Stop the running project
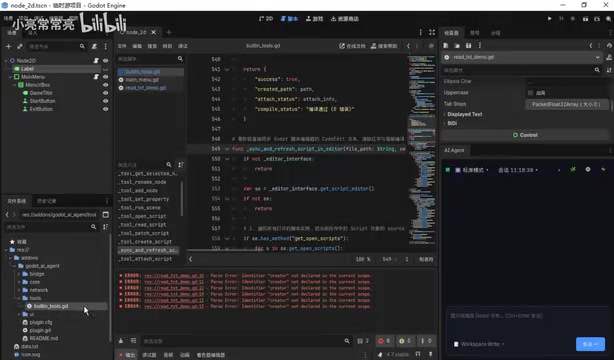614x360 pixels. click(x=573, y=18)
